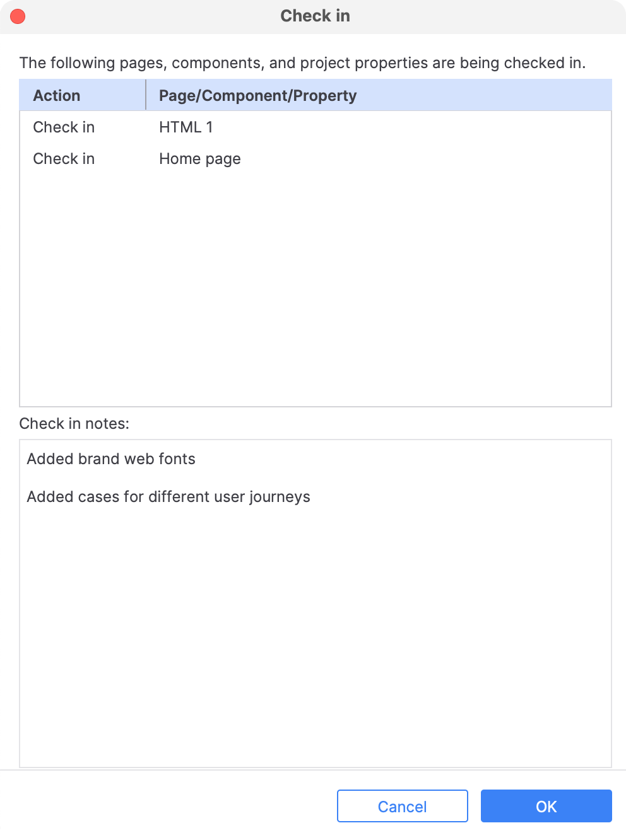
Task: Click the Check in action for Home page
Action: click(x=64, y=159)
